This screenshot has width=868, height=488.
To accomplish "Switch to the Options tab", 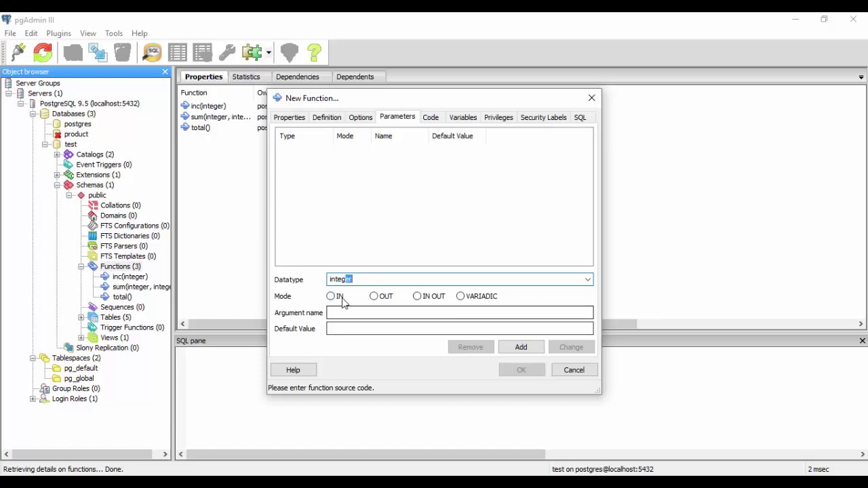I will [361, 118].
